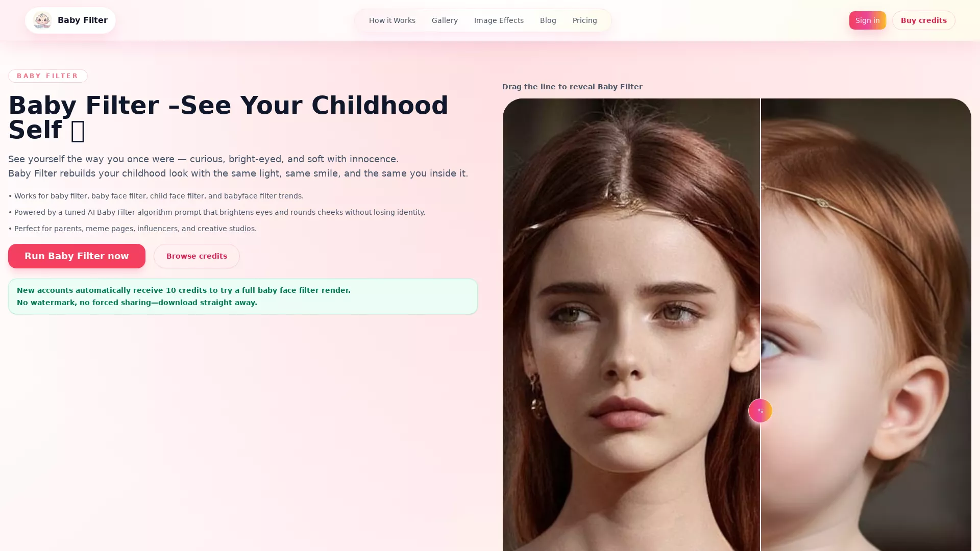Select the Baby Filter brand name in the header

tap(82, 20)
